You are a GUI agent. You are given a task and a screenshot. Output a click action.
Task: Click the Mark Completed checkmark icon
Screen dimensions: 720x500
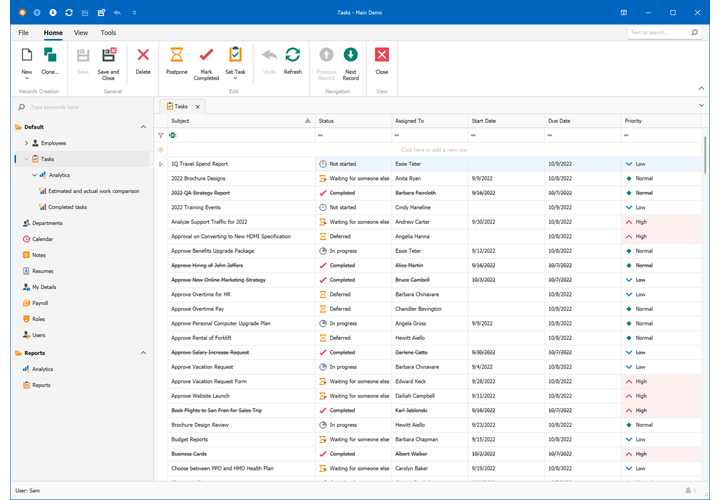click(x=206, y=56)
